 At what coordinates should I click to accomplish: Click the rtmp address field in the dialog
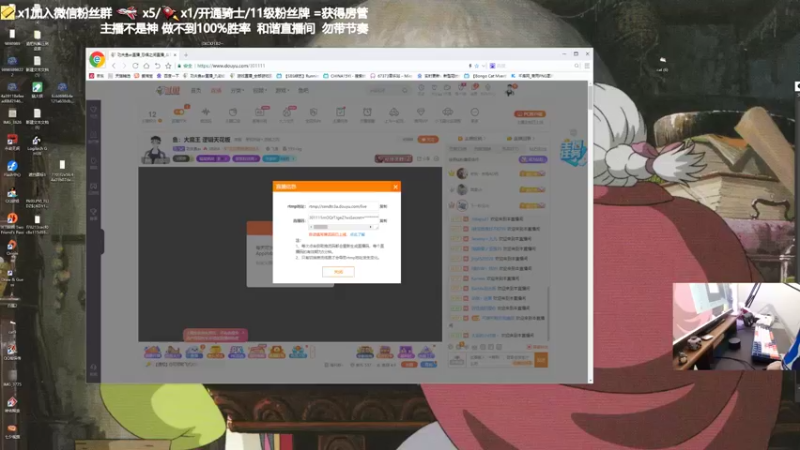pyautogui.click(x=342, y=207)
